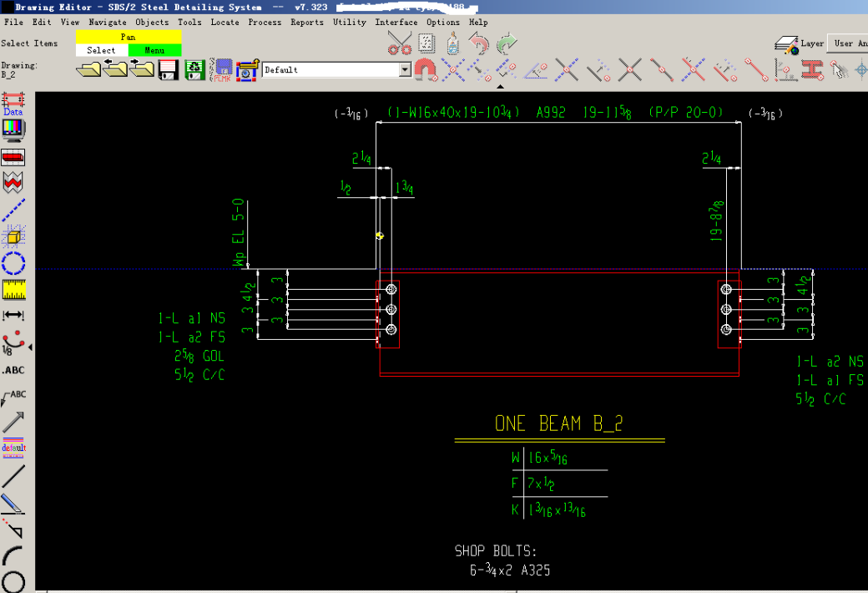The width and height of the screenshot is (868, 593).
Task: Click the red undo arrow icon
Action: (x=479, y=43)
